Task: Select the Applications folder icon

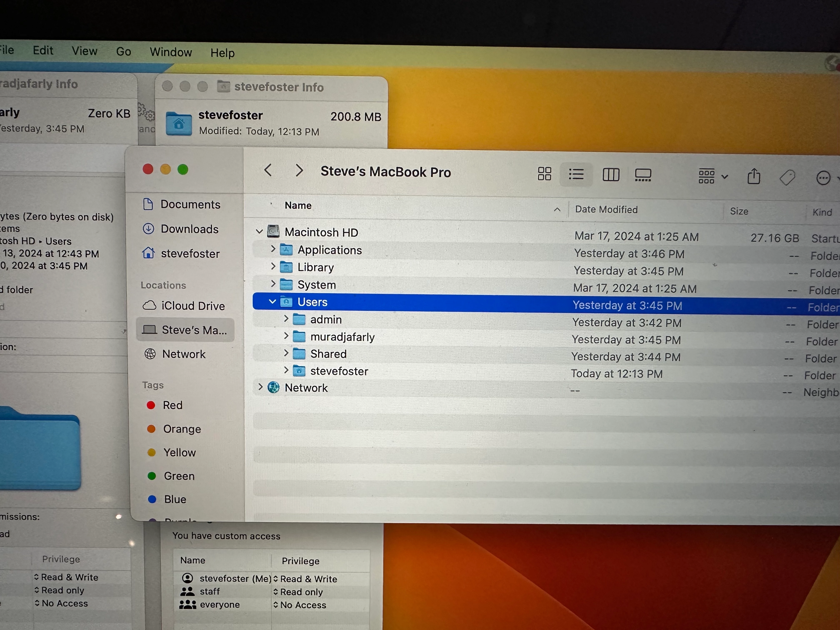Action: [x=286, y=250]
